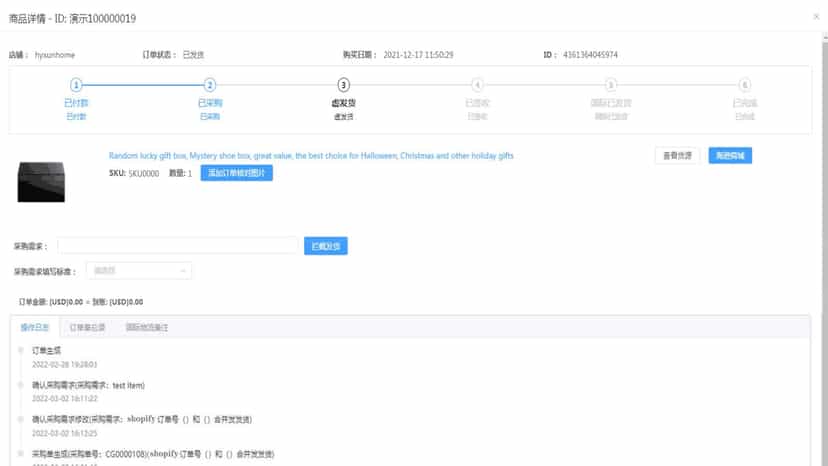
Task: Focus the purchase requirement text field
Action: 178,246
